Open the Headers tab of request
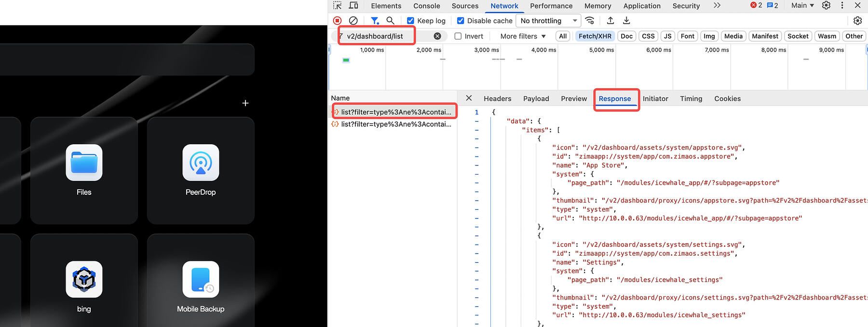The height and width of the screenshot is (327, 868). click(x=498, y=98)
